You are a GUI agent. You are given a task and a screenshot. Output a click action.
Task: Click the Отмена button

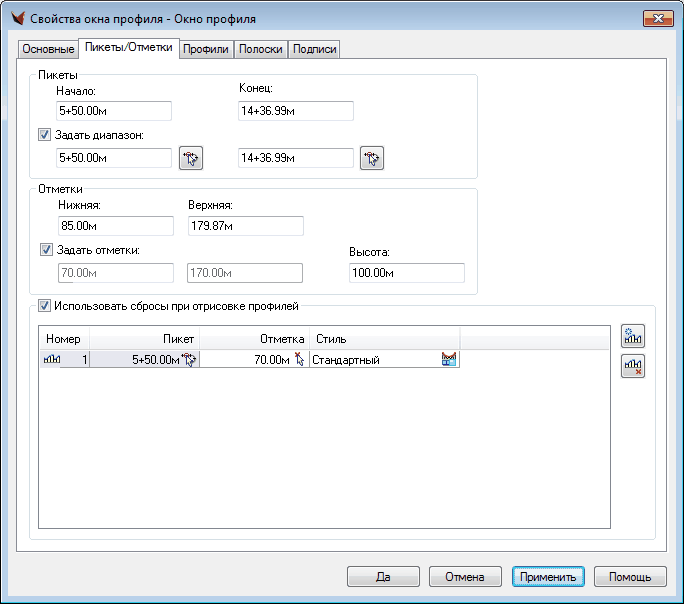(x=465, y=577)
